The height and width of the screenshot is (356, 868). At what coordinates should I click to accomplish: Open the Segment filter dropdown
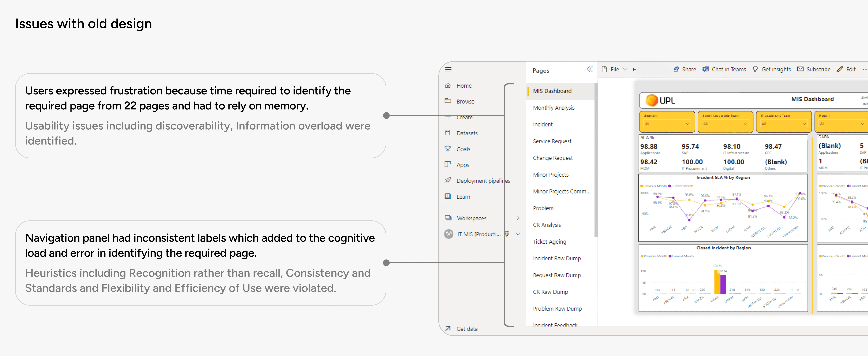point(667,124)
